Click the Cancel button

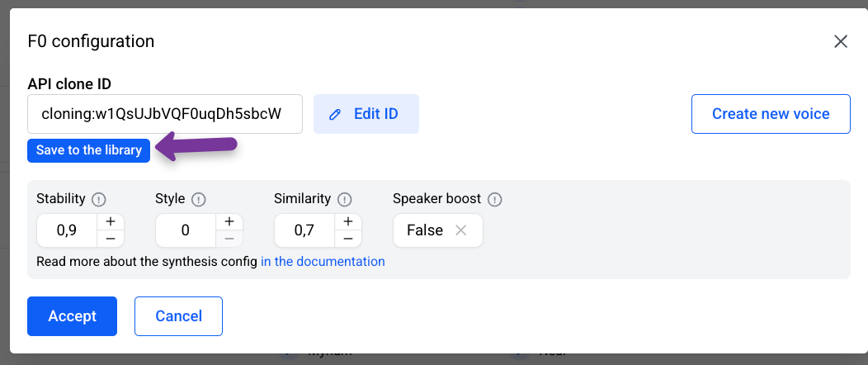[x=178, y=316]
